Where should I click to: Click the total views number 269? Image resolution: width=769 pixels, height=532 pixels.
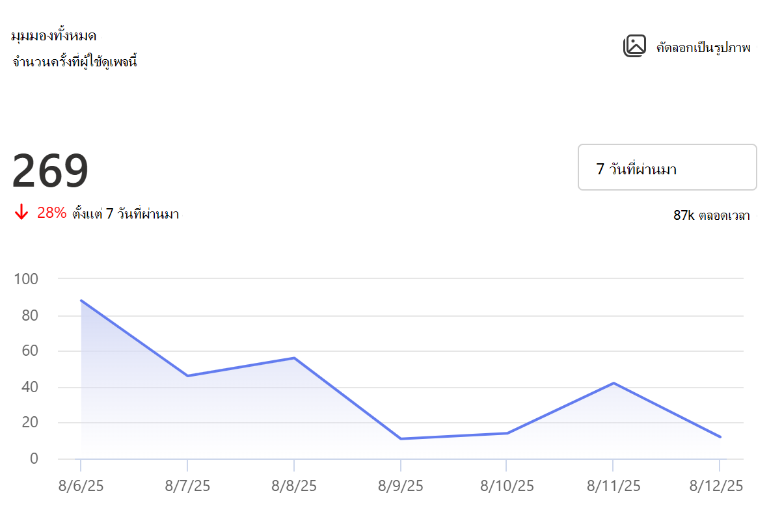pos(50,170)
